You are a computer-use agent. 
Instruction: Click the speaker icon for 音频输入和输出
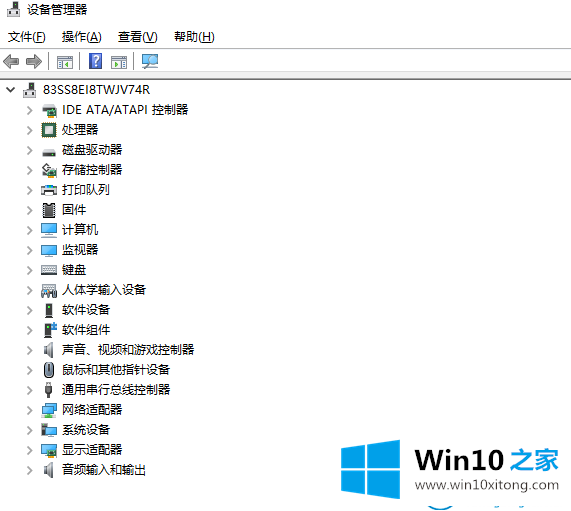[x=49, y=470]
